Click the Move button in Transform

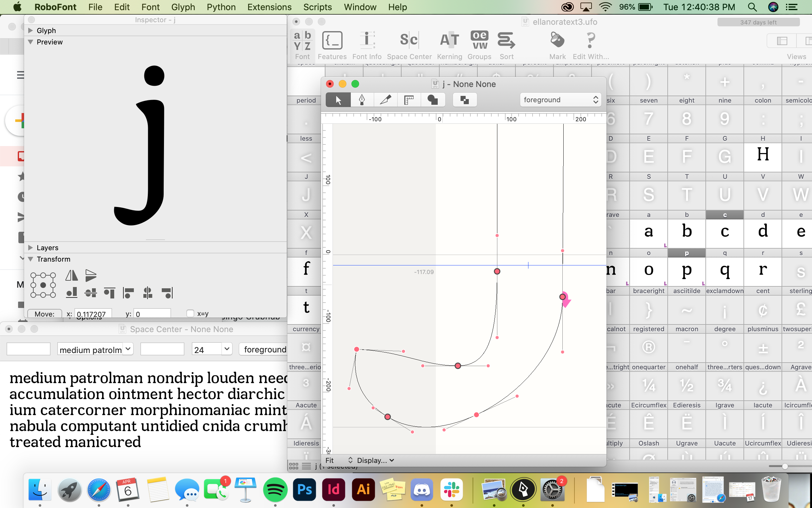coord(45,313)
